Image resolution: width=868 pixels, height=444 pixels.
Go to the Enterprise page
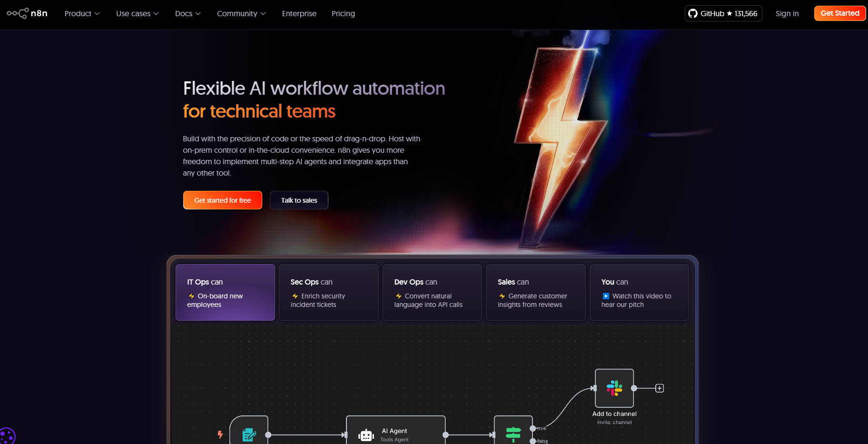(299, 13)
